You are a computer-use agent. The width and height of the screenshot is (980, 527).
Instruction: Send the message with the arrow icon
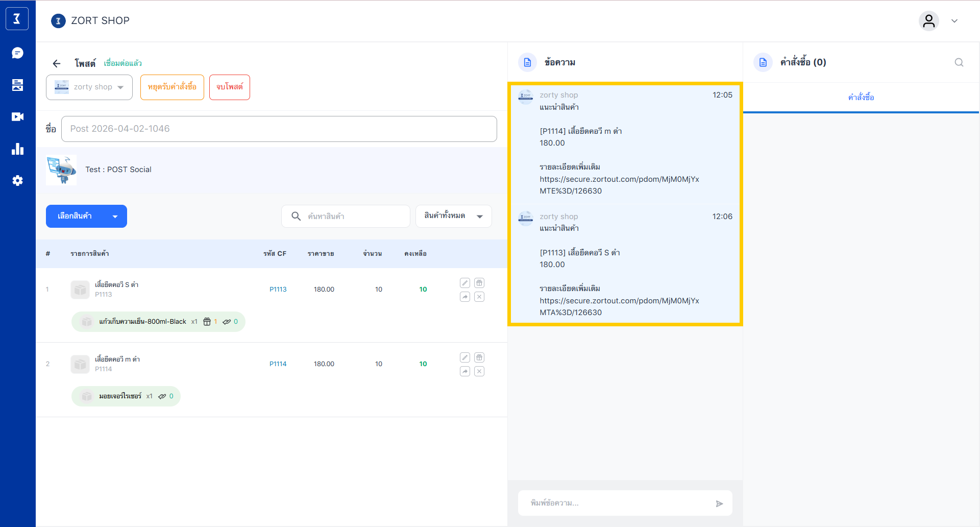click(719, 504)
